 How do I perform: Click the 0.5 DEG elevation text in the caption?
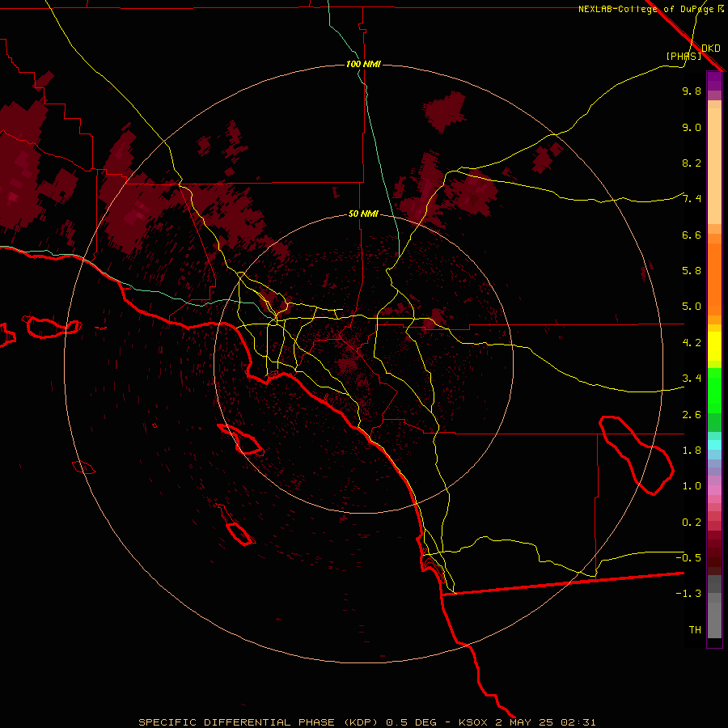(412, 722)
